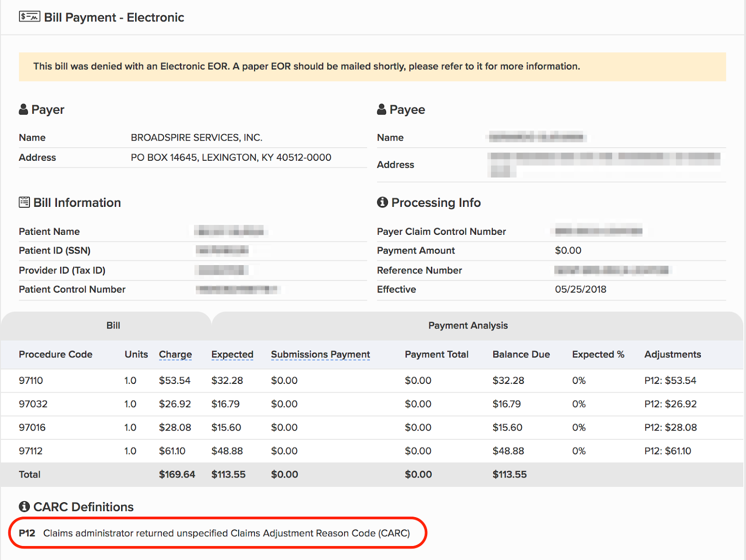746x560 pixels.
Task: Switch to the Payment Analysis tab
Action: 468,326
